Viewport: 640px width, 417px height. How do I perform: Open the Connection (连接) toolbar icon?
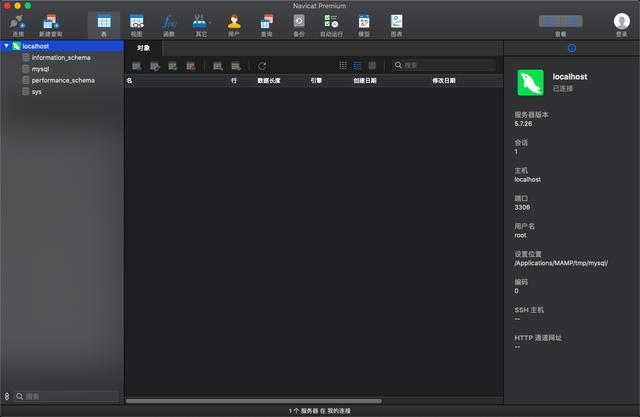(18, 25)
